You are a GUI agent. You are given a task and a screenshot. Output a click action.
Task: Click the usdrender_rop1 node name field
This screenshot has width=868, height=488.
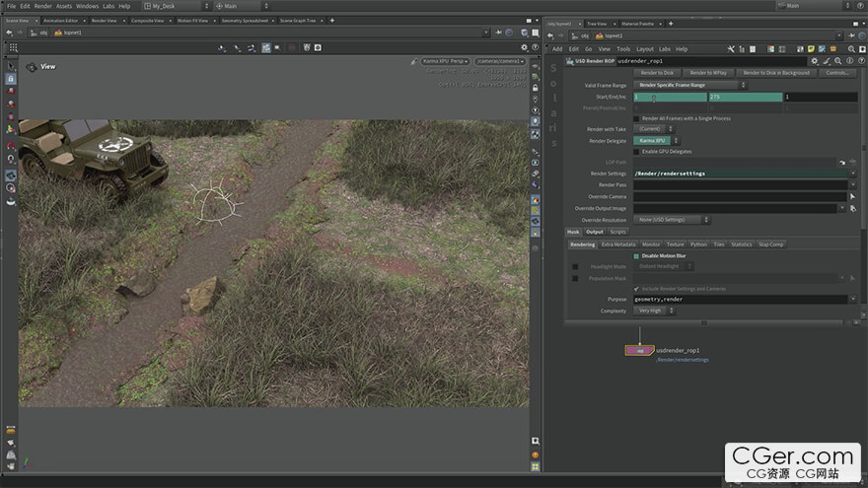[x=711, y=61]
